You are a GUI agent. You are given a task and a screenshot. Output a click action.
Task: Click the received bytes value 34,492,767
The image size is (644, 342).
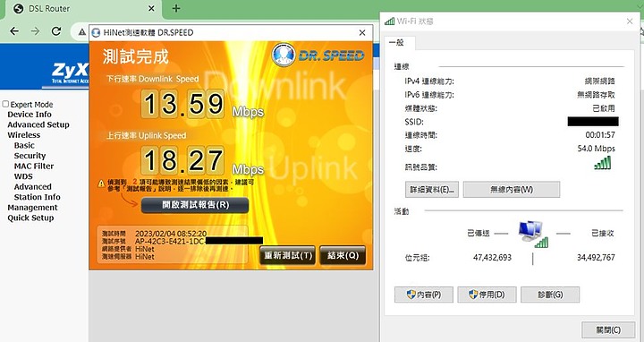pos(596,257)
